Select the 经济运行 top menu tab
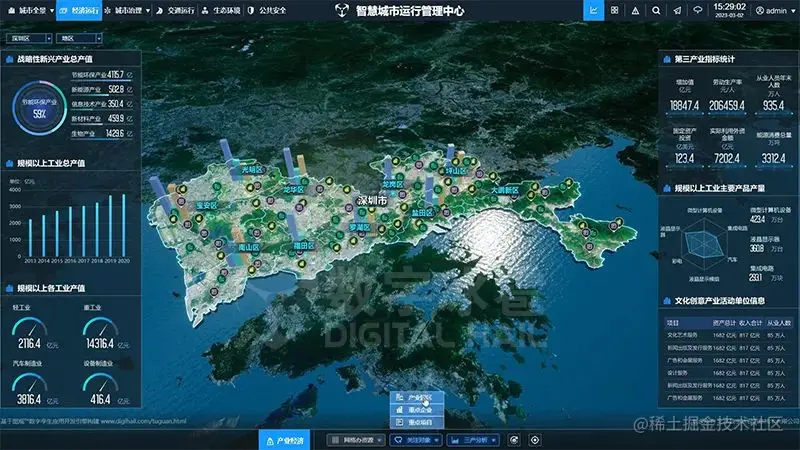This screenshot has width=800, height=450. [79, 10]
